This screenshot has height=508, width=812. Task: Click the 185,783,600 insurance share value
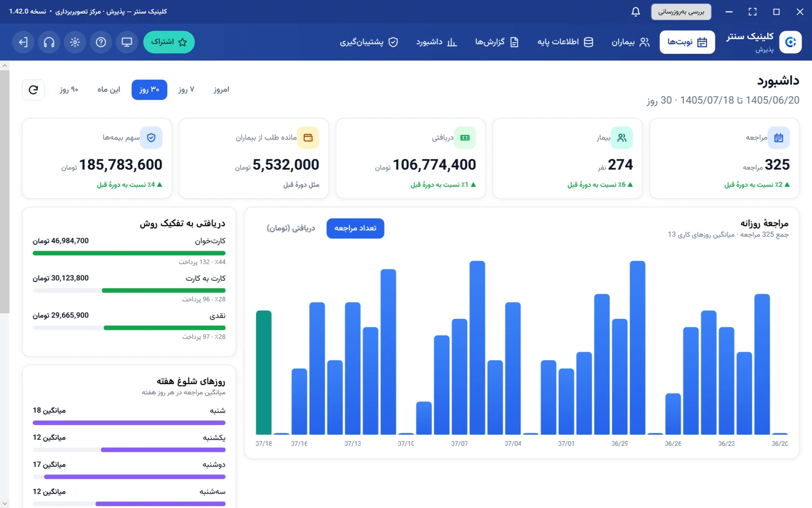121,165
